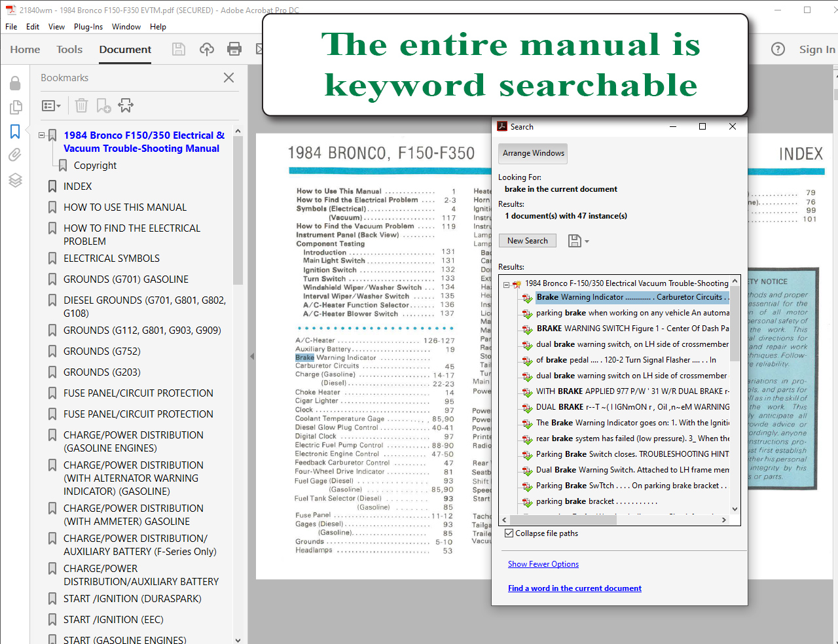This screenshot has height=644, width=838.
Task: Click the Save file toolbar icon
Action: [x=178, y=49]
